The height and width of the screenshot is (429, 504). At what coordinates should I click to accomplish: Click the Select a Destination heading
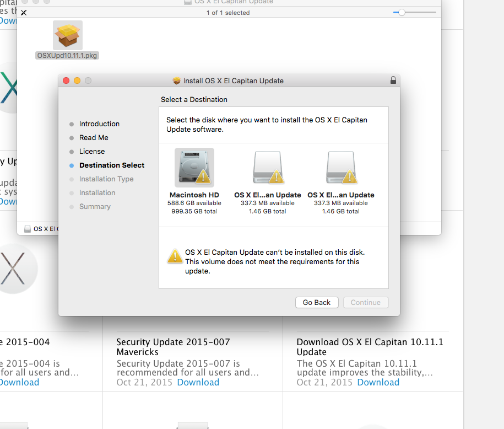pyautogui.click(x=194, y=100)
